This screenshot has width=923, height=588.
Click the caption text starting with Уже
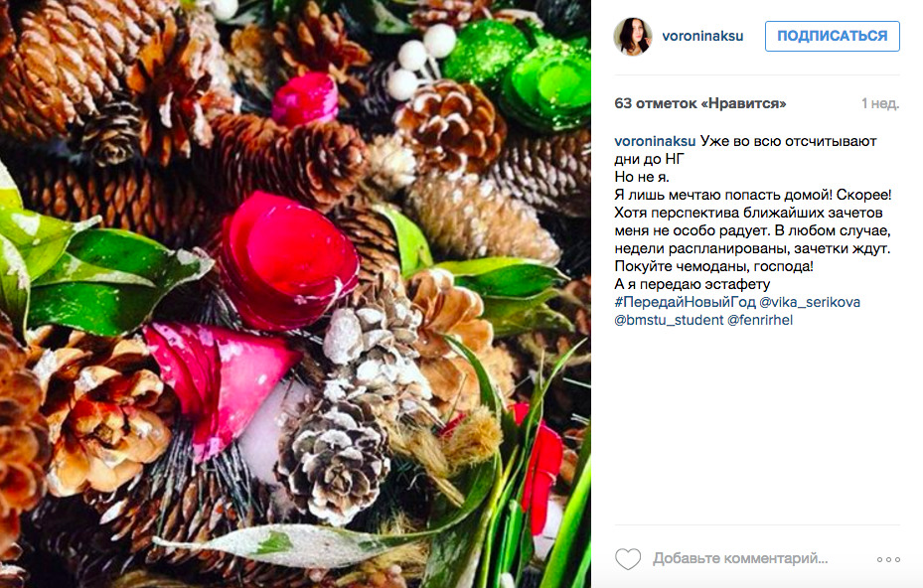point(753,213)
